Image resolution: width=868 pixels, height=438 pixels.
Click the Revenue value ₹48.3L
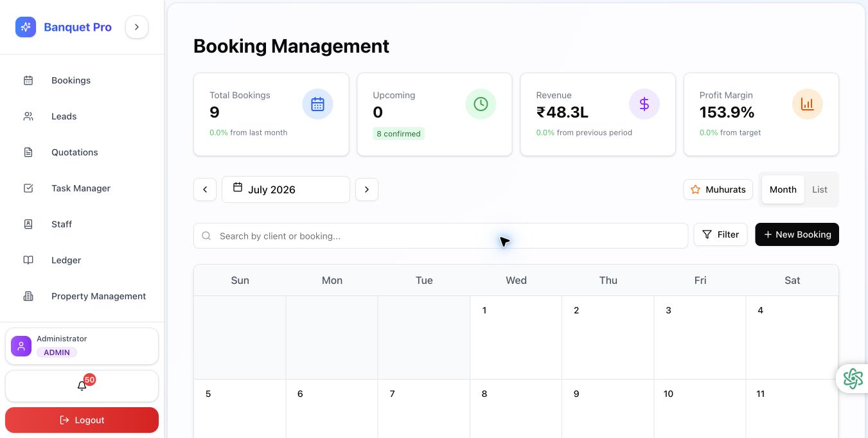tap(562, 112)
